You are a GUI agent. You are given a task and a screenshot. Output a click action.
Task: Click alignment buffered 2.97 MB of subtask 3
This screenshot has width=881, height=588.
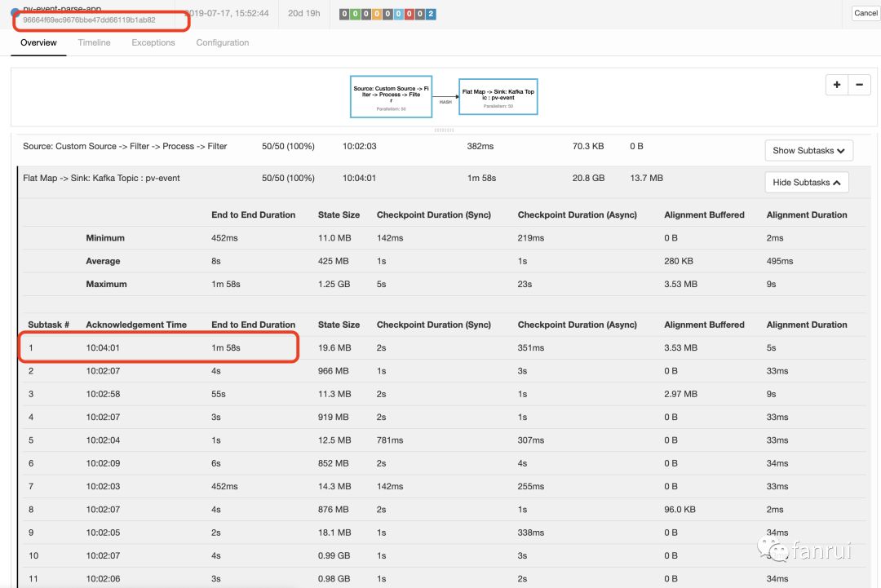pyautogui.click(x=680, y=394)
